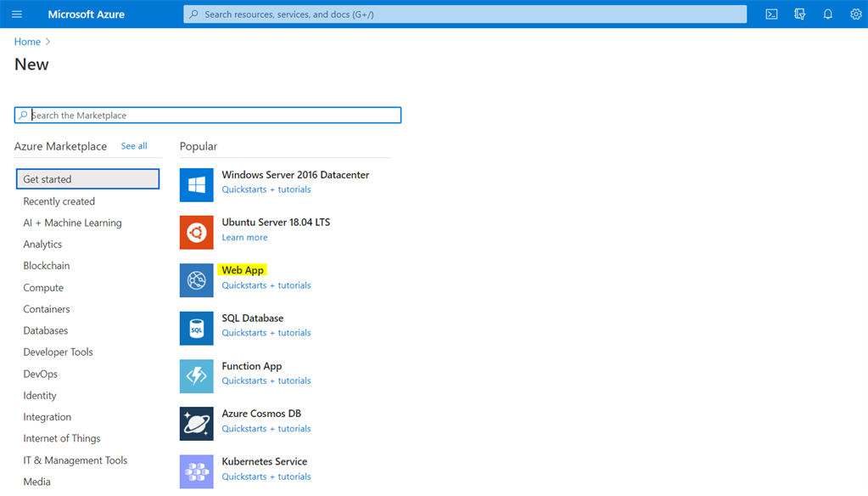Select IT & Management Tools category
Image resolution: width=868 pixels, height=496 pixels.
76,460
